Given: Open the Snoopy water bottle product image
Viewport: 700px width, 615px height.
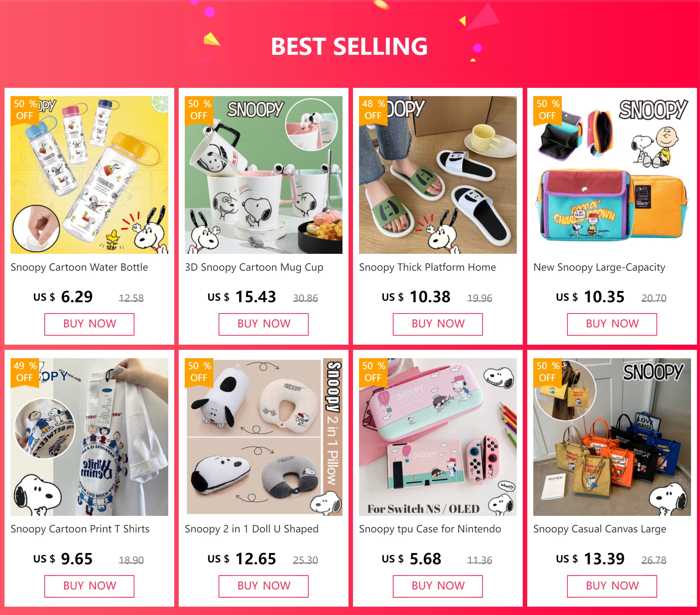Looking at the screenshot, I should point(89,175).
